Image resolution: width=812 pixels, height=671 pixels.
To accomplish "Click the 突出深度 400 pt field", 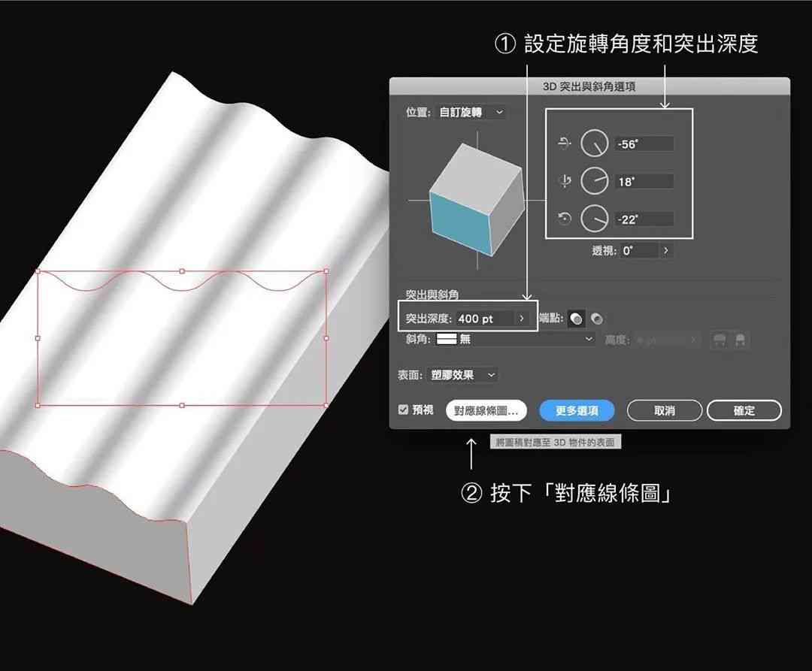I will coord(485,319).
